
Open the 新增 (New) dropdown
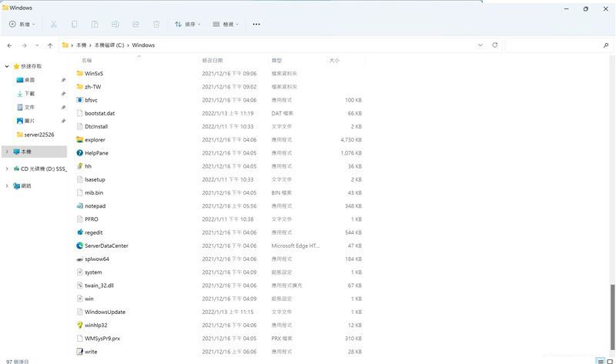tap(22, 24)
